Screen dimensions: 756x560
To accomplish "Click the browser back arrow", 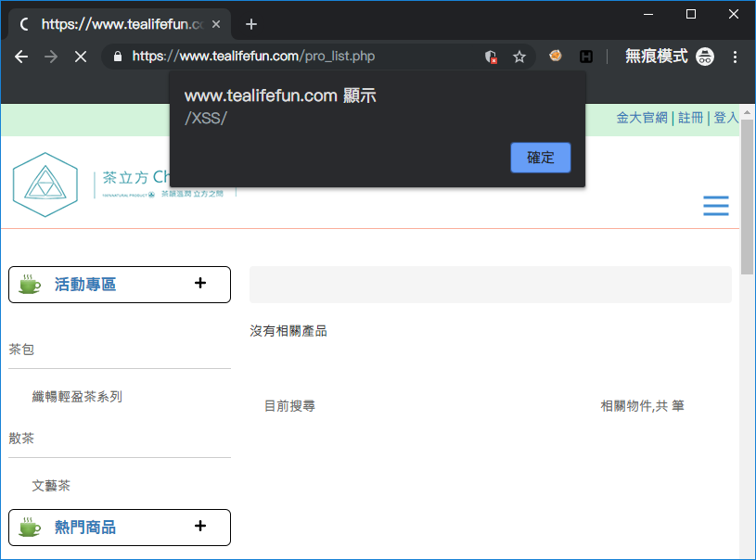I will (x=21, y=57).
